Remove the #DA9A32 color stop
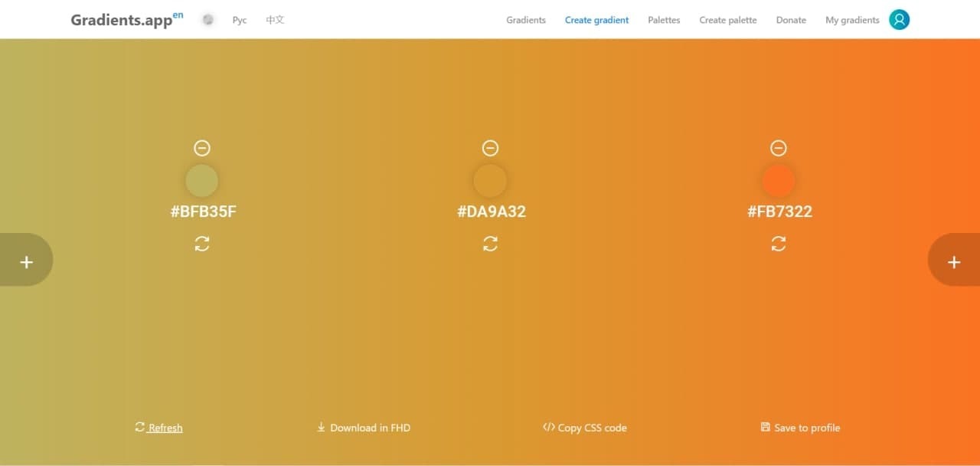This screenshot has width=980, height=466. 490,148
